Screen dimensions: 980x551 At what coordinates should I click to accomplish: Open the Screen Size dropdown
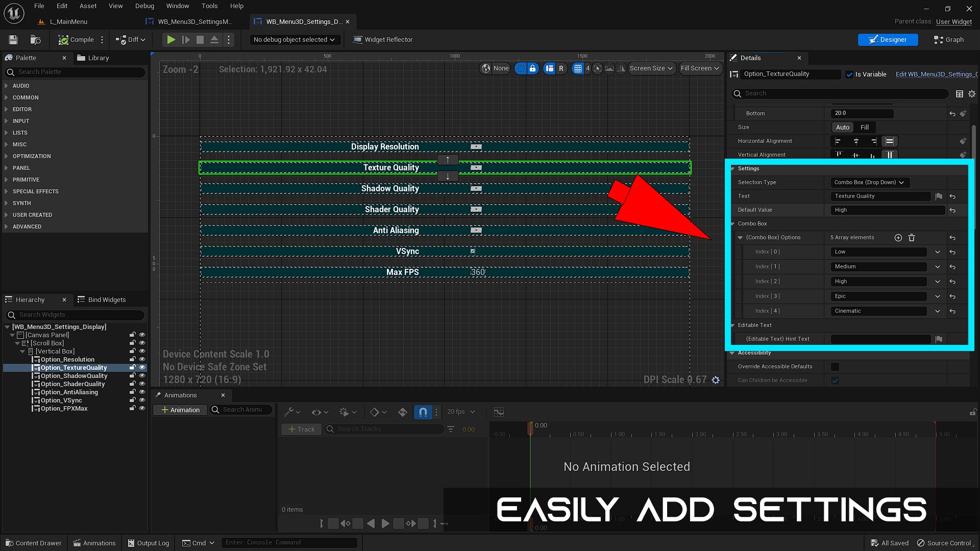pyautogui.click(x=651, y=68)
